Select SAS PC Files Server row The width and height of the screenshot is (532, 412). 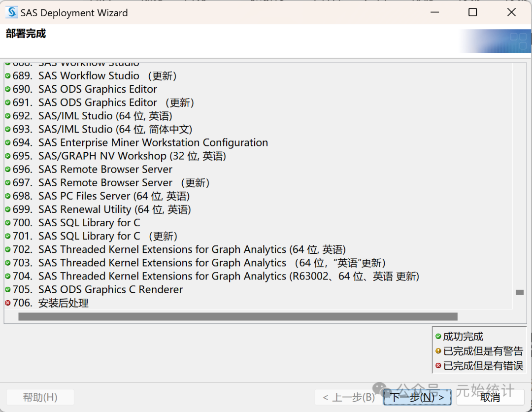(98, 196)
